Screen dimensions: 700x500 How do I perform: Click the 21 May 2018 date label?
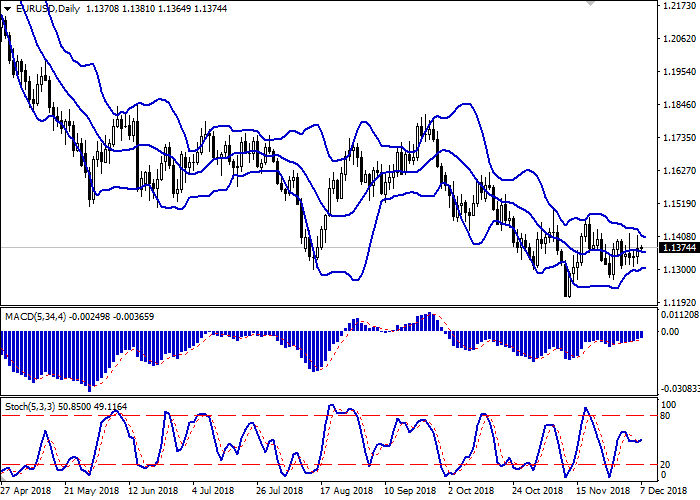(92, 491)
